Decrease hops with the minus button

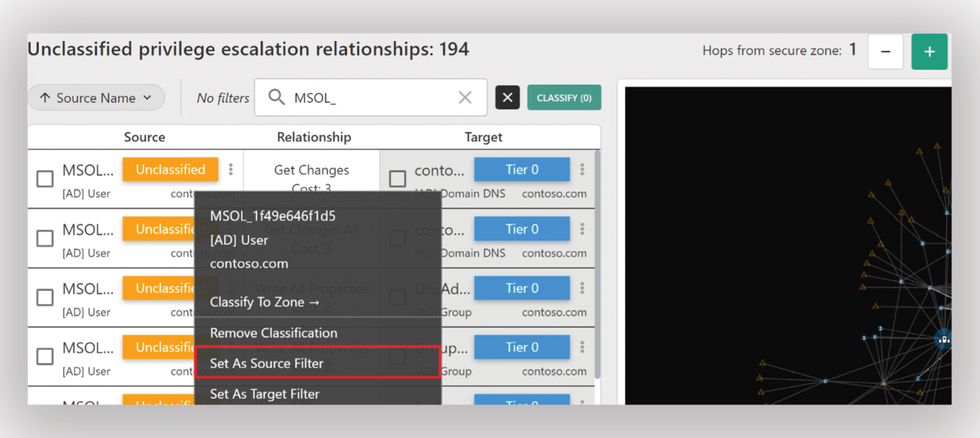tap(886, 51)
